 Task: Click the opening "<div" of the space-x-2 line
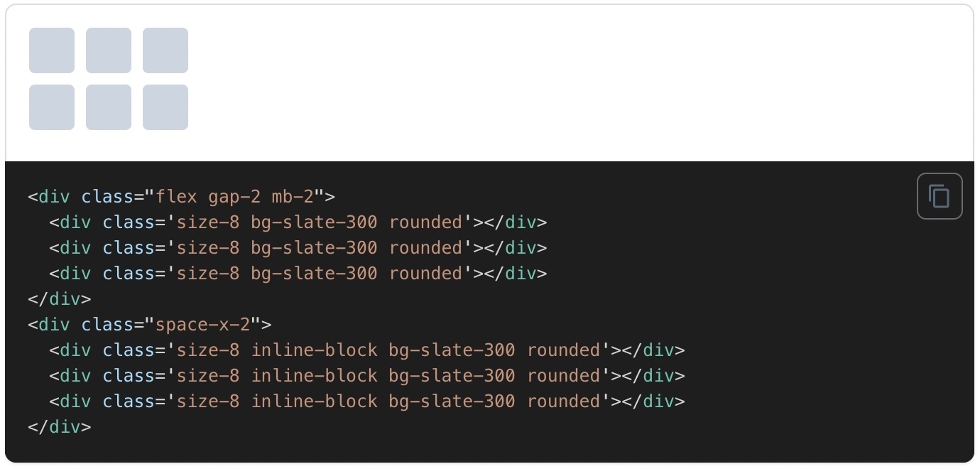tap(48, 325)
